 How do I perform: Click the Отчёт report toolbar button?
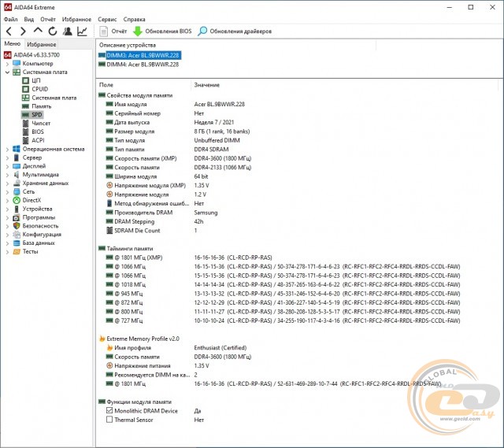coord(113,31)
